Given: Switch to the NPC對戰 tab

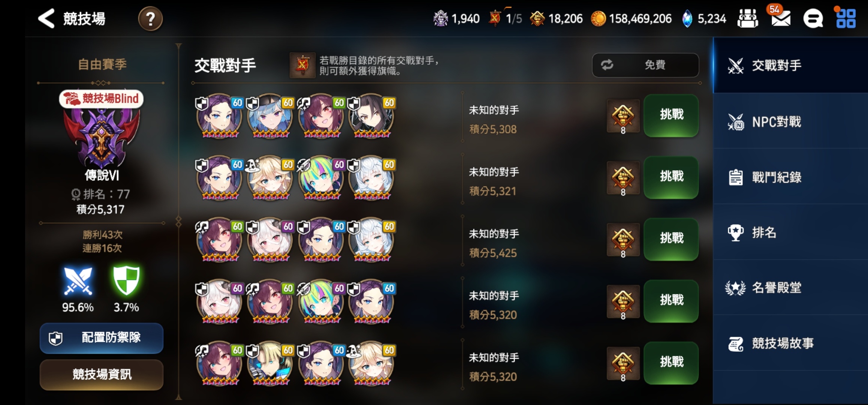Looking at the screenshot, I should (x=790, y=121).
